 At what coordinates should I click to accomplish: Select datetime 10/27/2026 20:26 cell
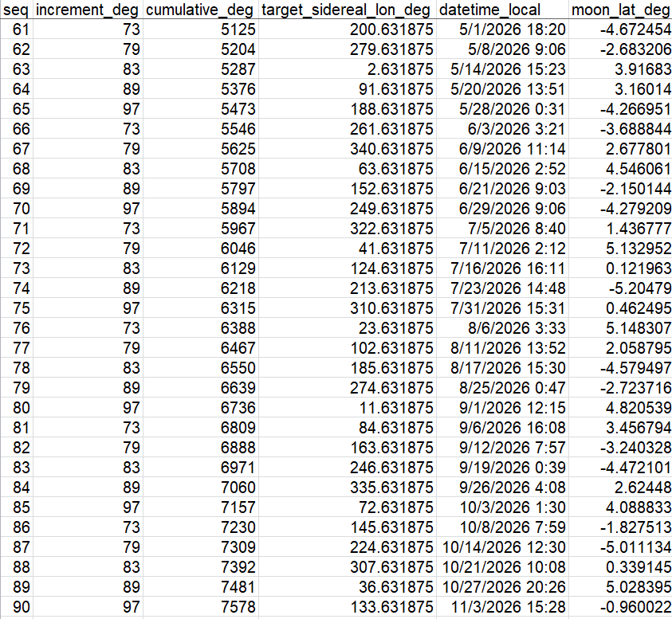(502, 587)
